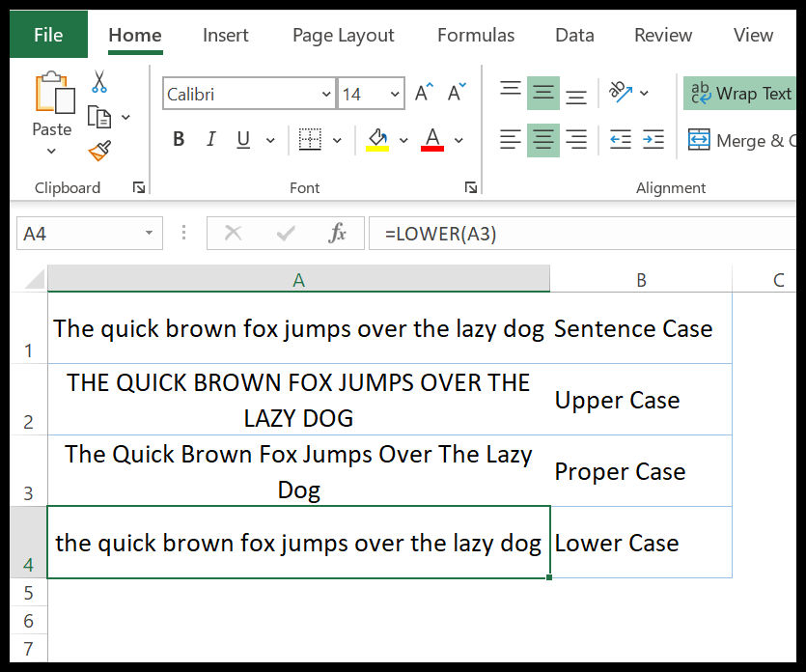Screen dimensions: 806x672
Task: Open the font name dropdown
Action: (x=327, y=94)
